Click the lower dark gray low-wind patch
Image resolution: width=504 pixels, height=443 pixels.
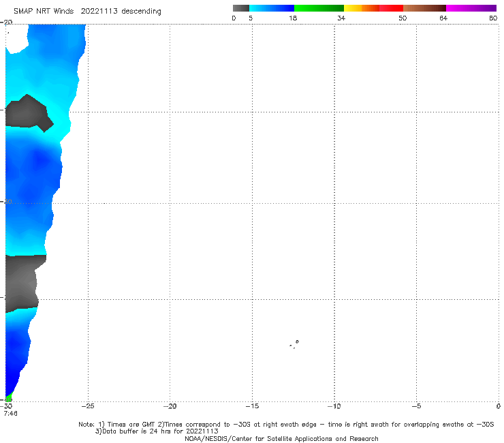pos(22,283)
